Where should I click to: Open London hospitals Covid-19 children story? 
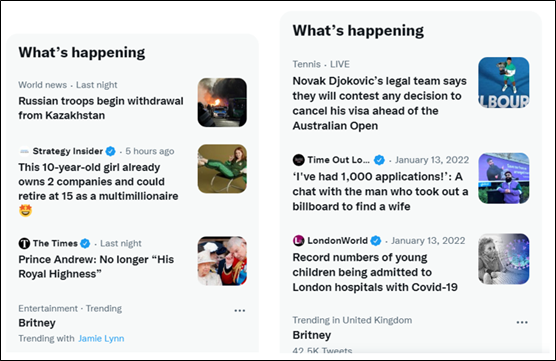coord(375,272)
